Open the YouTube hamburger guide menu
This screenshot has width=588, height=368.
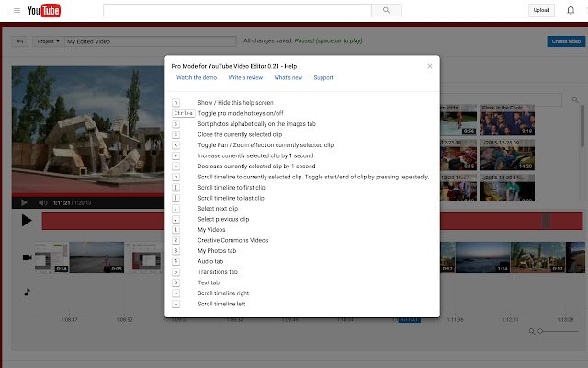[17, 10]
